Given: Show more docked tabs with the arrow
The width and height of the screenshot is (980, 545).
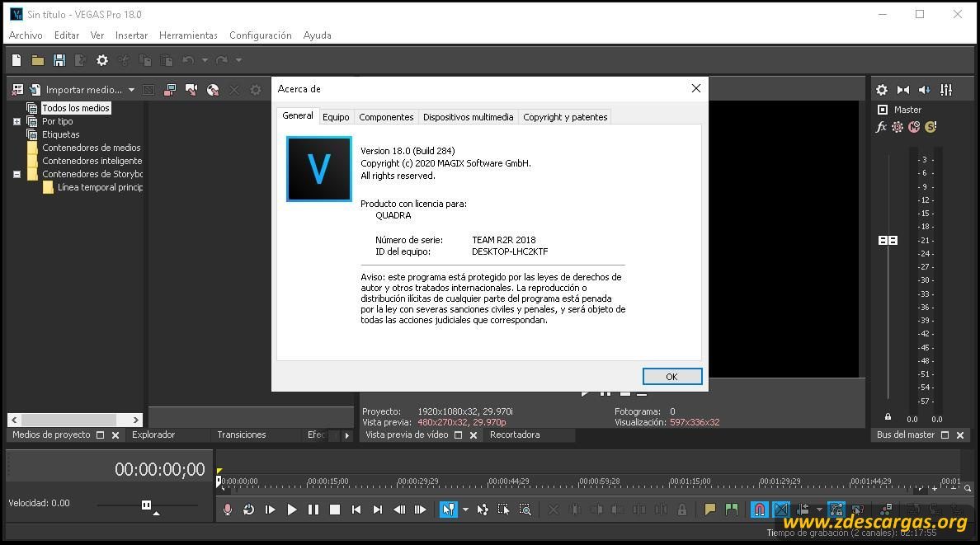Looking at the screenshot, I should 346,435.
